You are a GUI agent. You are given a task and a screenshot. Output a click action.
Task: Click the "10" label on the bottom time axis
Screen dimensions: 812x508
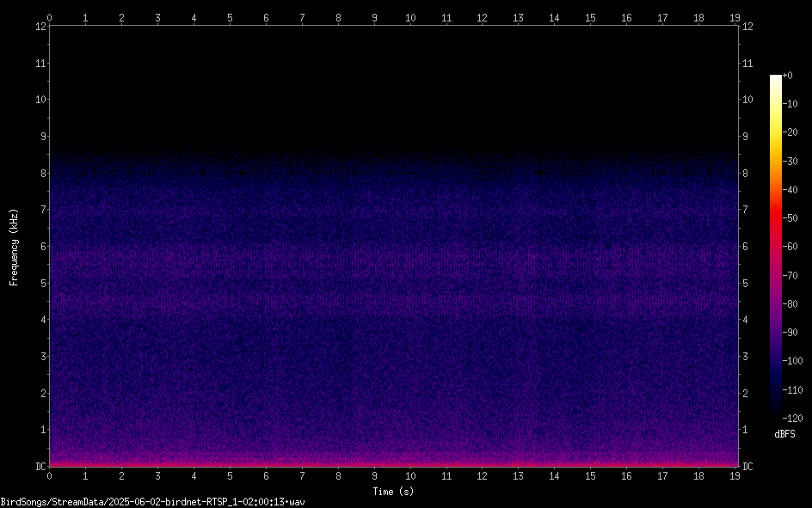(x=410, y=476)
